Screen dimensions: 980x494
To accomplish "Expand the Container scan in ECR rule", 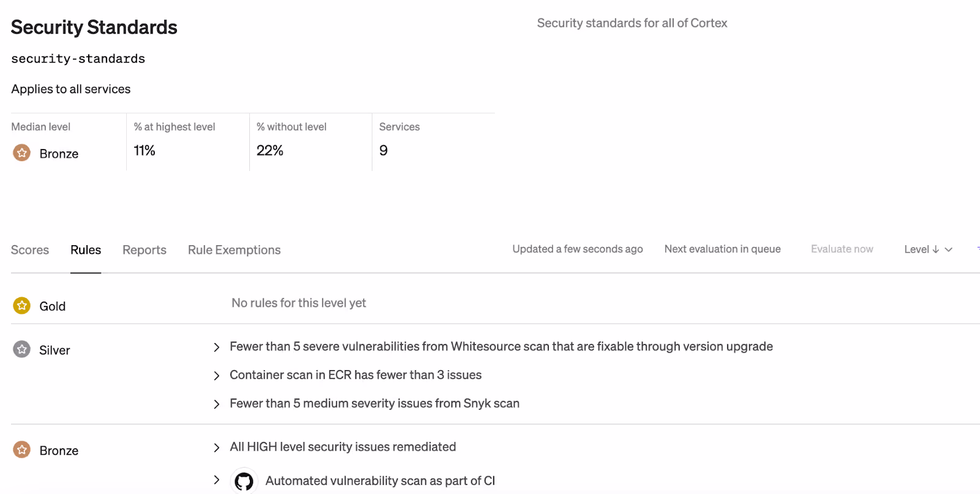I will [216, 376].
